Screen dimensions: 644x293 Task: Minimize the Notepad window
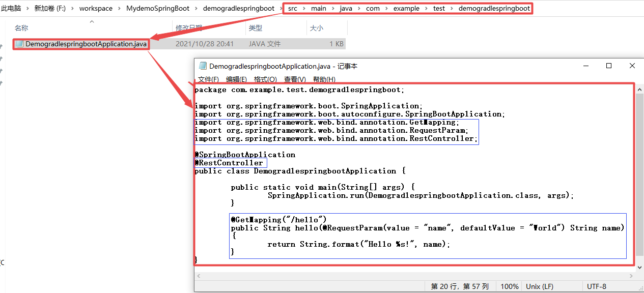click(586, 66)
